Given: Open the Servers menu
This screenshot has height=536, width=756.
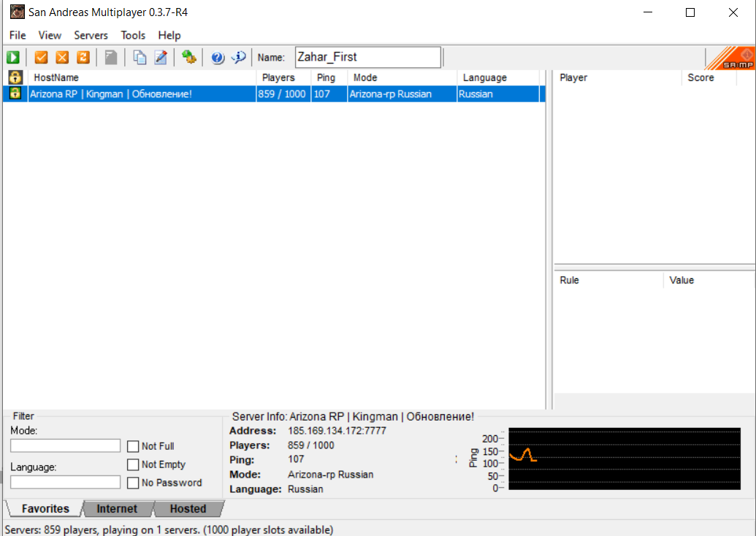Looking at the screenshot, I should [91, 35].
